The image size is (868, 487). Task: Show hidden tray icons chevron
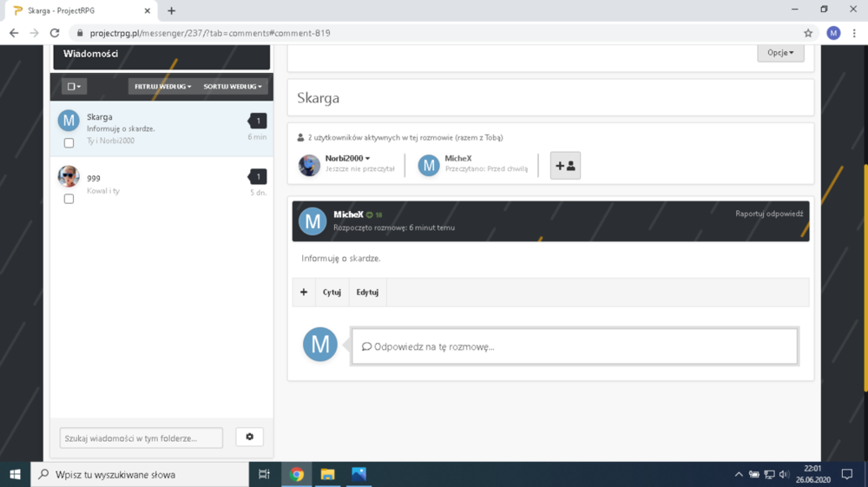739,474
